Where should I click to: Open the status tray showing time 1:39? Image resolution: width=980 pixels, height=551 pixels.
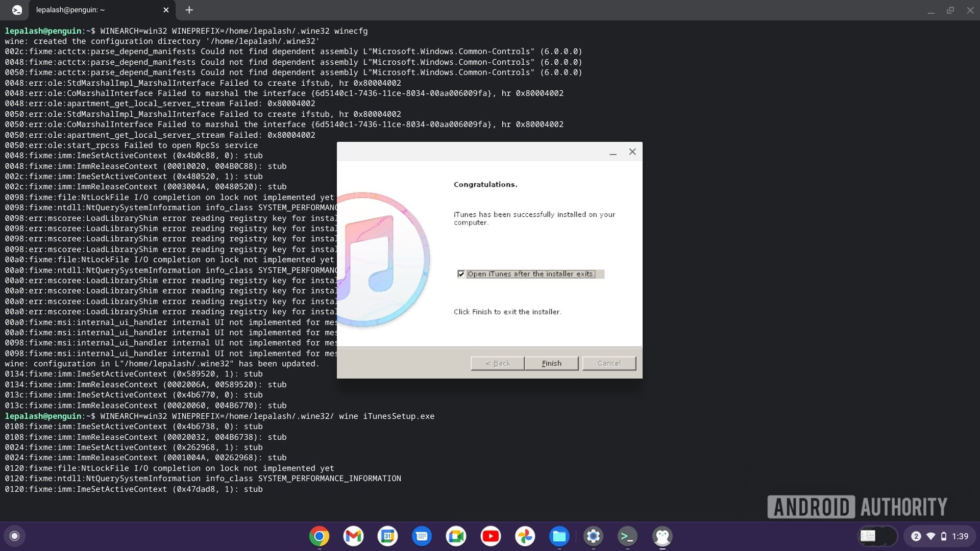coord(940,536)
